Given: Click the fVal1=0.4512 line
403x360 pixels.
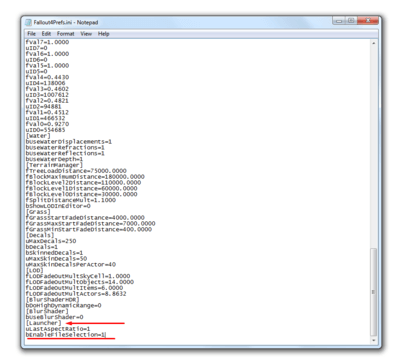Looking at the screenshot, I should pyautogui.click(x=47, y=112).
